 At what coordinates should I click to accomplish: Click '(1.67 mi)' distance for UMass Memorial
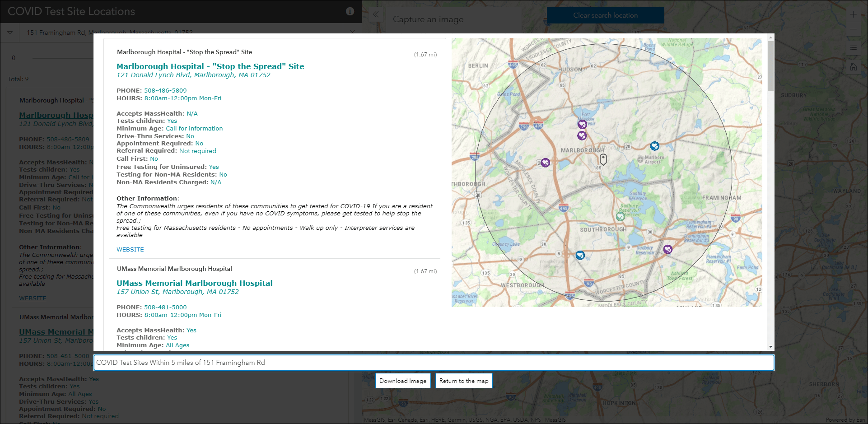pos(425,271)
